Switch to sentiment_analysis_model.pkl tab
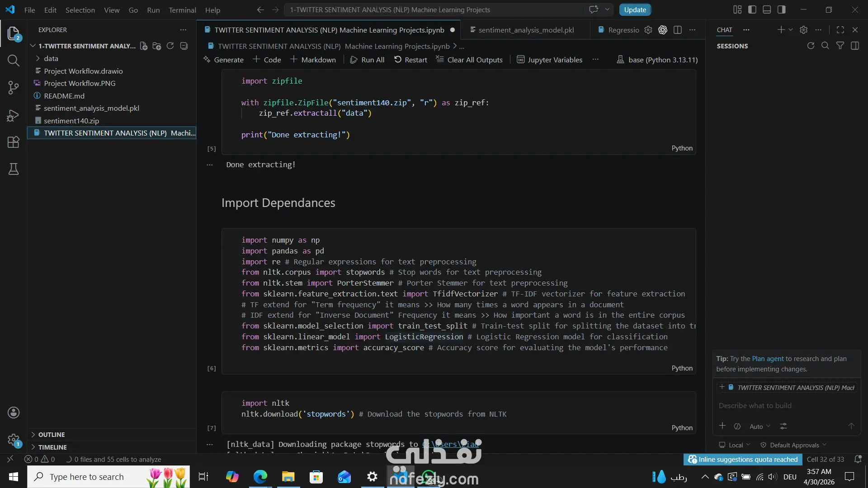 (526, 30)
